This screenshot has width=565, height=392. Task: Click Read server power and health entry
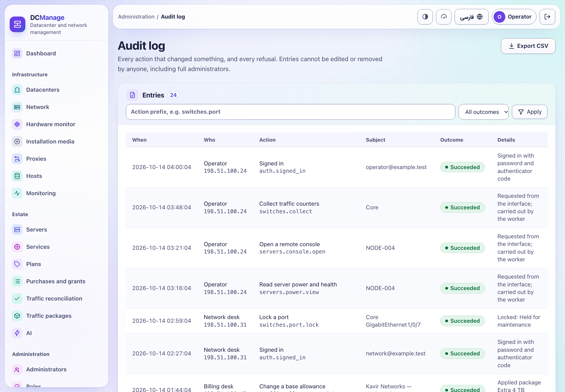[298, 284]
